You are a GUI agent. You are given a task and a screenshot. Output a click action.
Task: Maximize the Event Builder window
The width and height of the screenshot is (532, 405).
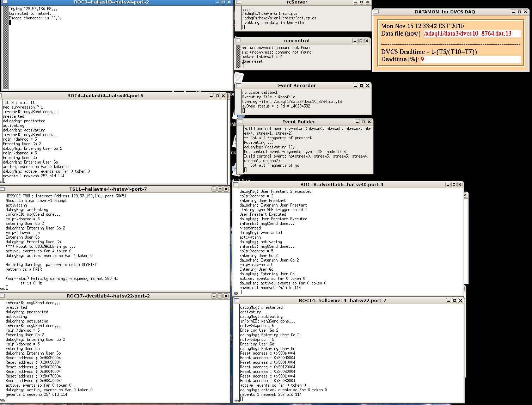pyautogui.click(x=363, y=122)
